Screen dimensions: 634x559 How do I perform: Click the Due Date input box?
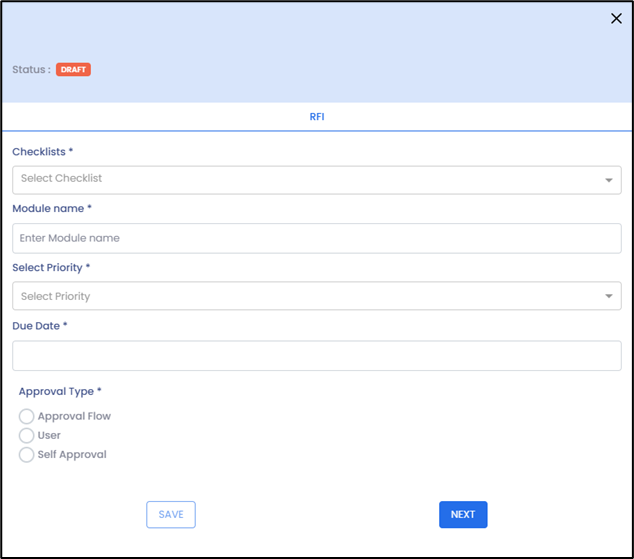coord(316,355)
